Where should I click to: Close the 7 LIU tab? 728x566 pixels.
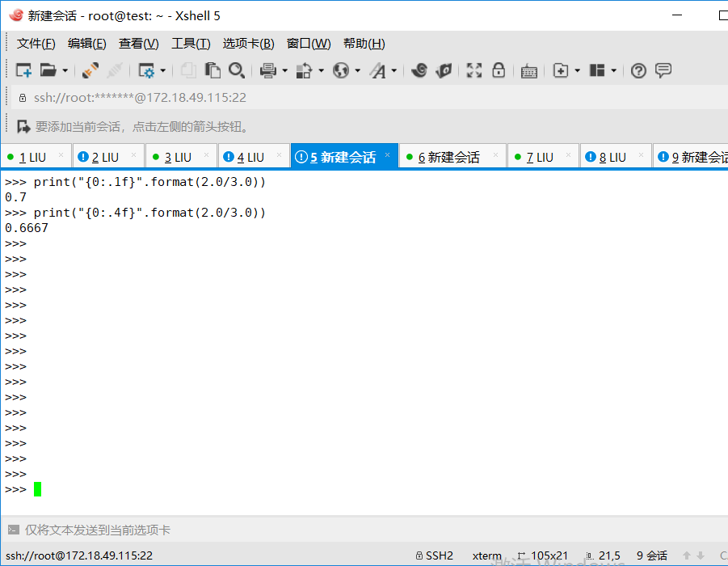[x=568, y=155]
